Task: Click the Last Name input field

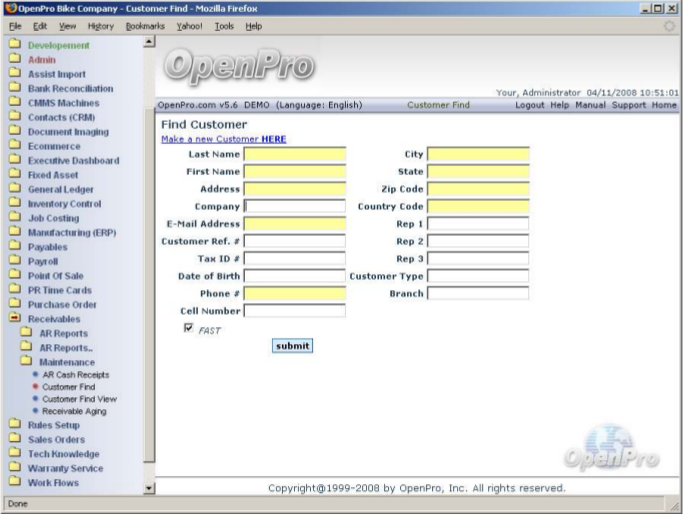Action: (295, 155)
